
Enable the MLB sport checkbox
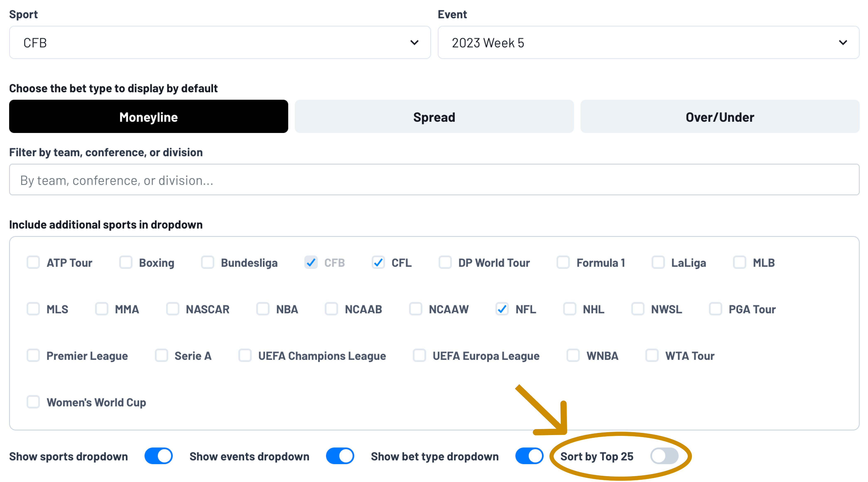click(740, 262)
